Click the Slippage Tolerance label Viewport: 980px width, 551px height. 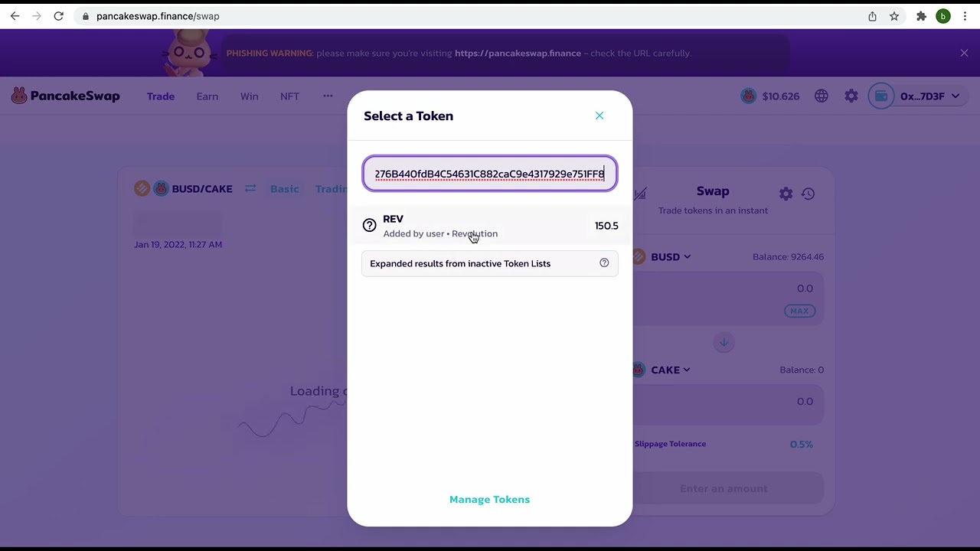coord(670,444)
